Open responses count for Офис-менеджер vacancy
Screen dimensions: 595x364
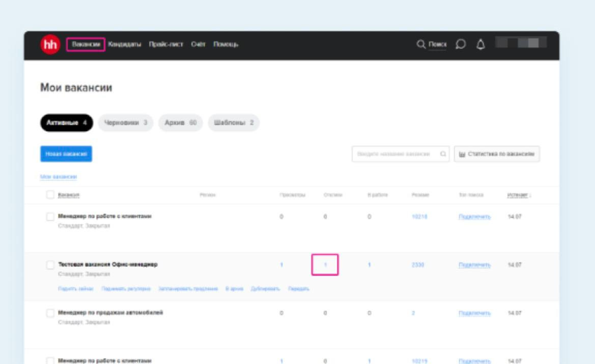pos(325,265)
